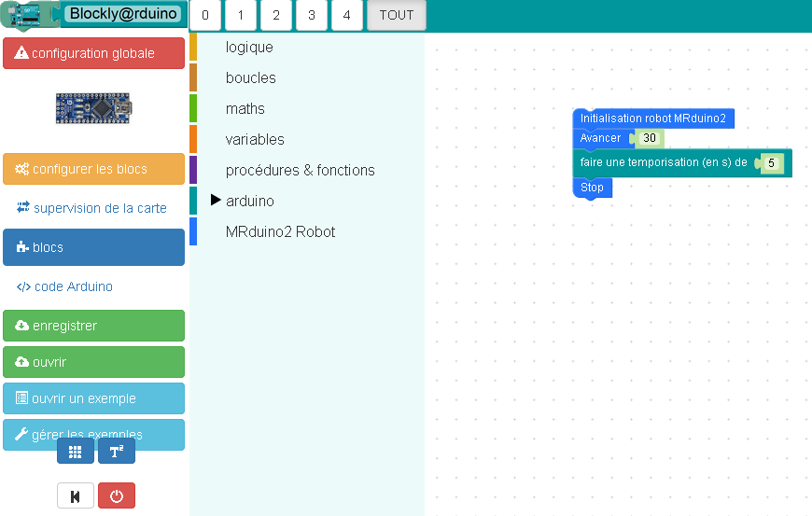Click the skip-to-start arrow icon button
Viewport: 812px width, 516px height.
tap(76, 495)
